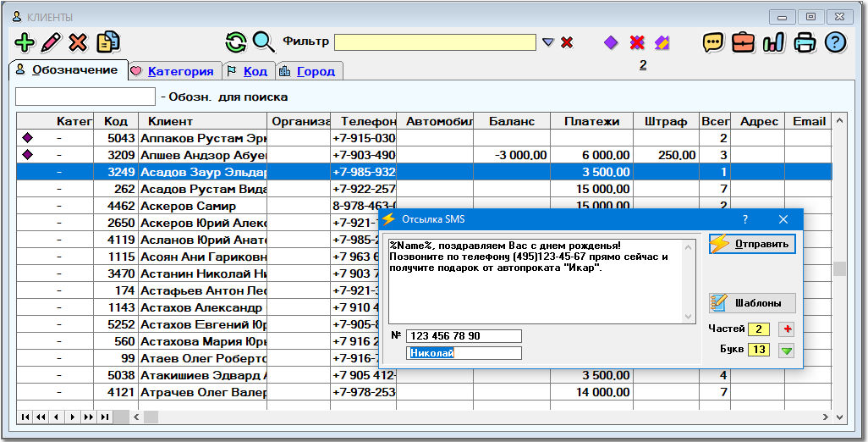Show statistics bar chart icon

tap(773, 42)
